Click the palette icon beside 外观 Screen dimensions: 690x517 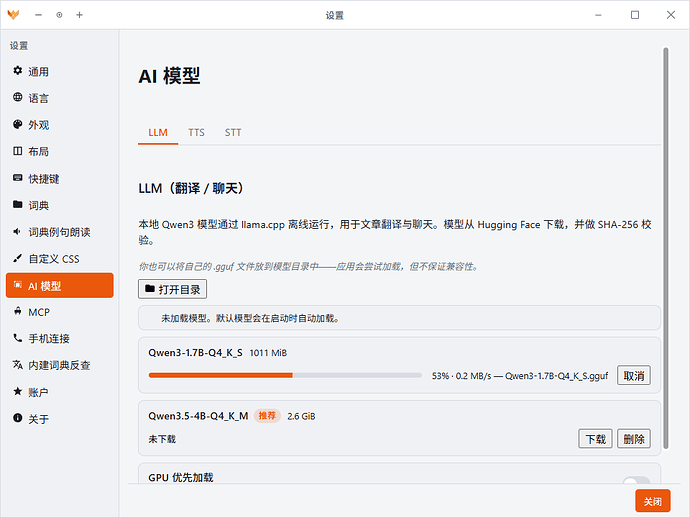click(18, 124)
